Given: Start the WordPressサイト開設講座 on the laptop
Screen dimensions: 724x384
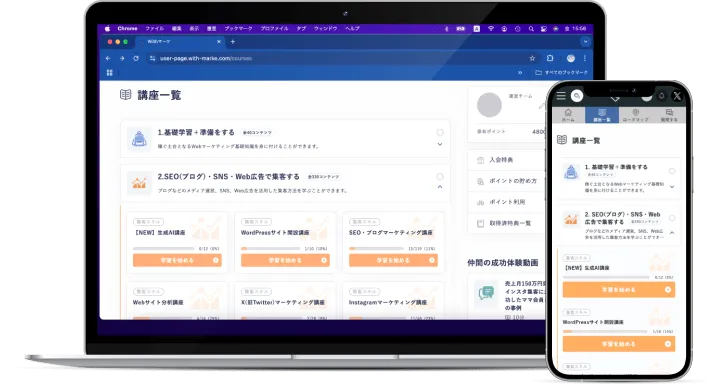Looking at the screenshot, I should (x=285, y=260).
